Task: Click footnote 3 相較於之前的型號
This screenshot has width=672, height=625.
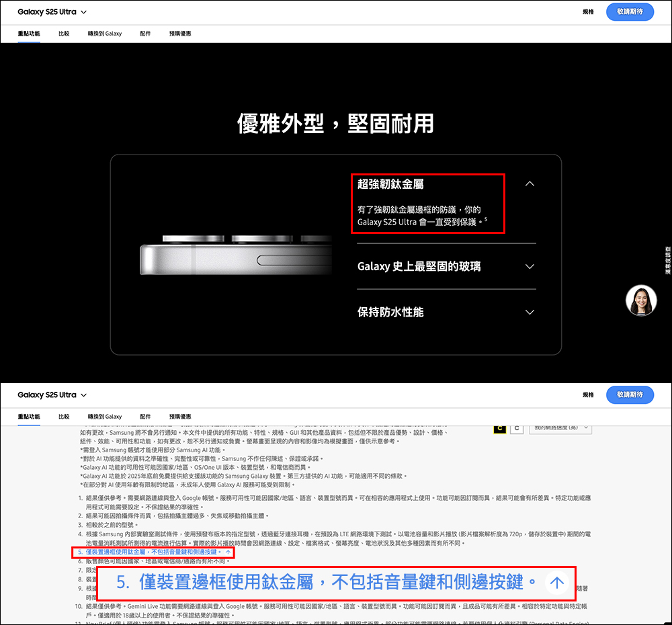Action: [x=112, y=525]
